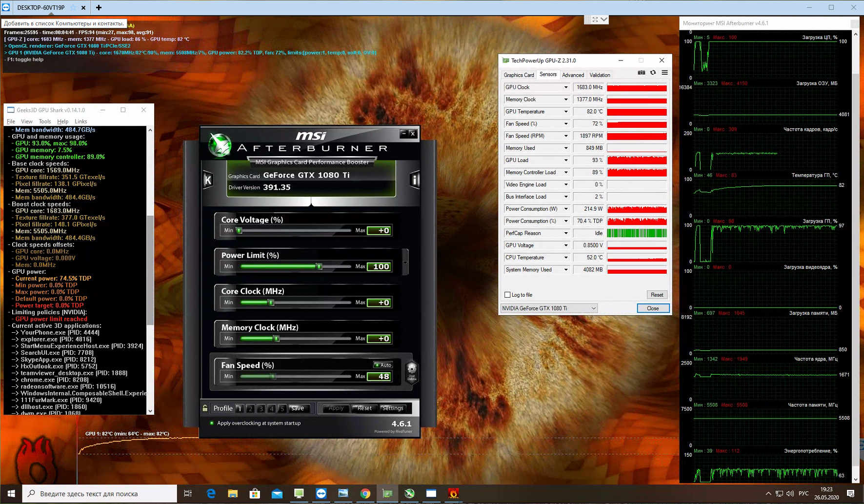
Task: Add computer to favorites with the star icon
Action: pos(73,7)
